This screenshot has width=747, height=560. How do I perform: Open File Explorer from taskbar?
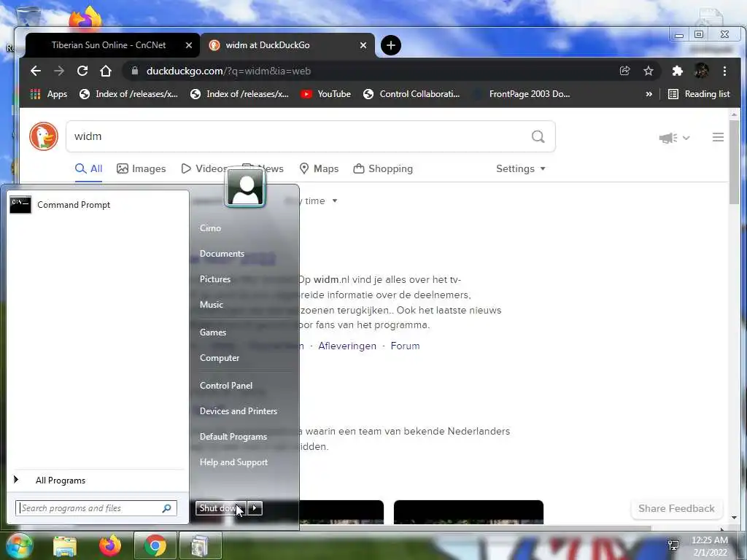point(65,546)
